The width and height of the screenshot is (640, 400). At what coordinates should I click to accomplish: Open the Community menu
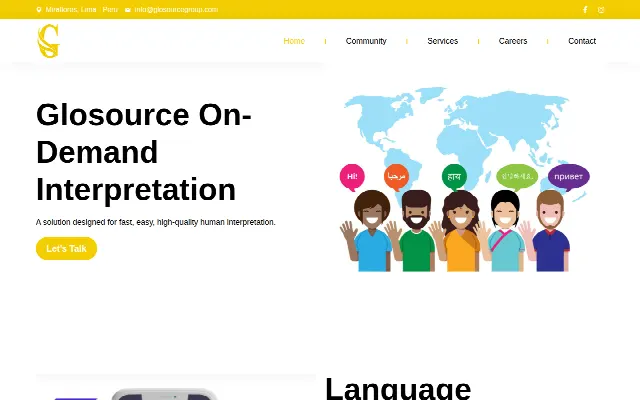[366, 41]
